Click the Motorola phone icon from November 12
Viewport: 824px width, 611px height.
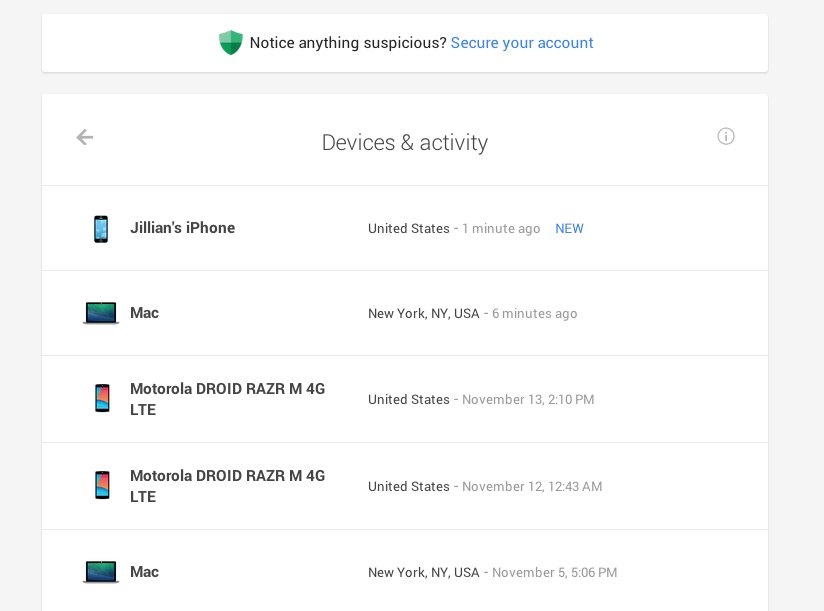[100, 486]
